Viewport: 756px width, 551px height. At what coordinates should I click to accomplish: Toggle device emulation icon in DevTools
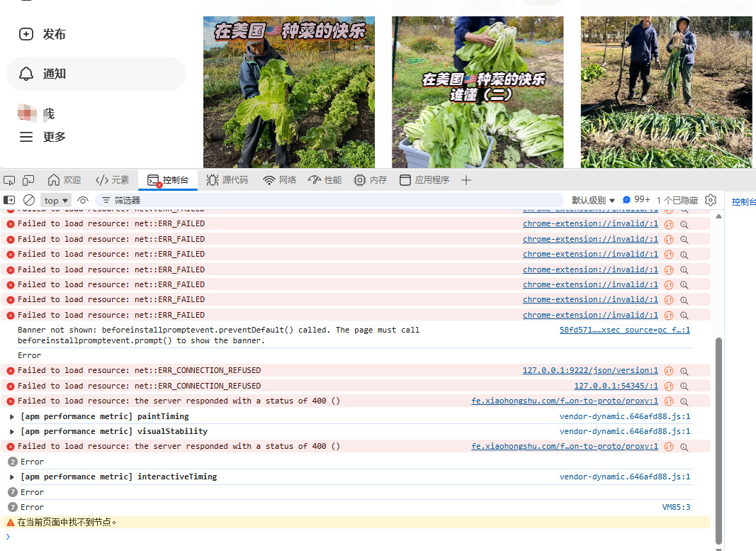coord(28,180)
